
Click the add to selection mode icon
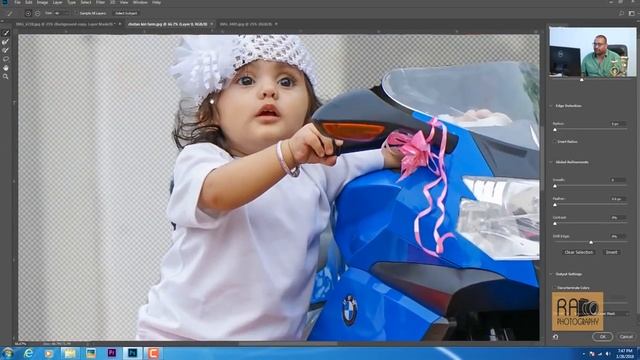click(x=28, y=13)
